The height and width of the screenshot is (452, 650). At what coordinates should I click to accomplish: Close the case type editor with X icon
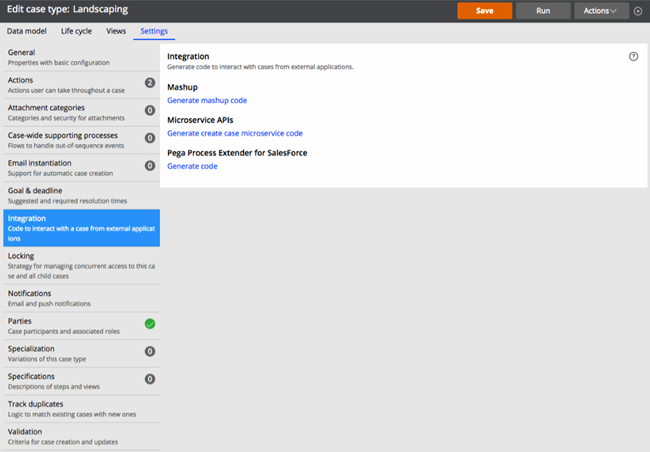[638, 11]
